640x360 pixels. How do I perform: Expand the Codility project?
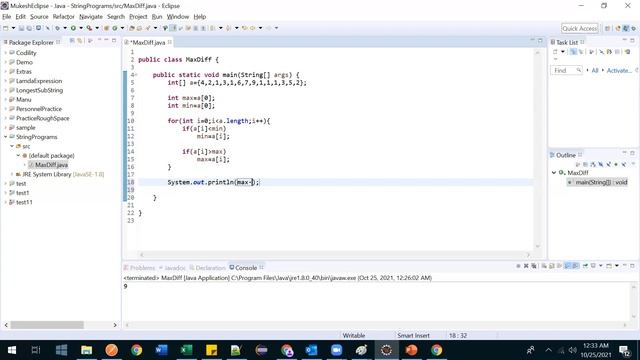point(5,53)
